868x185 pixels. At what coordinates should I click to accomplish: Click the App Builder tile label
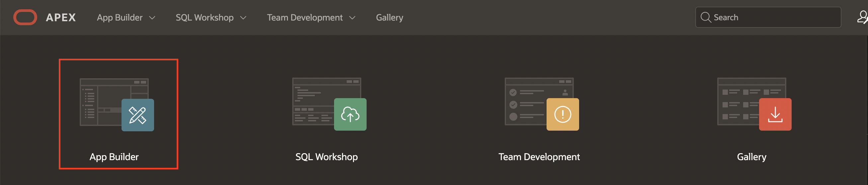point(114,157)
